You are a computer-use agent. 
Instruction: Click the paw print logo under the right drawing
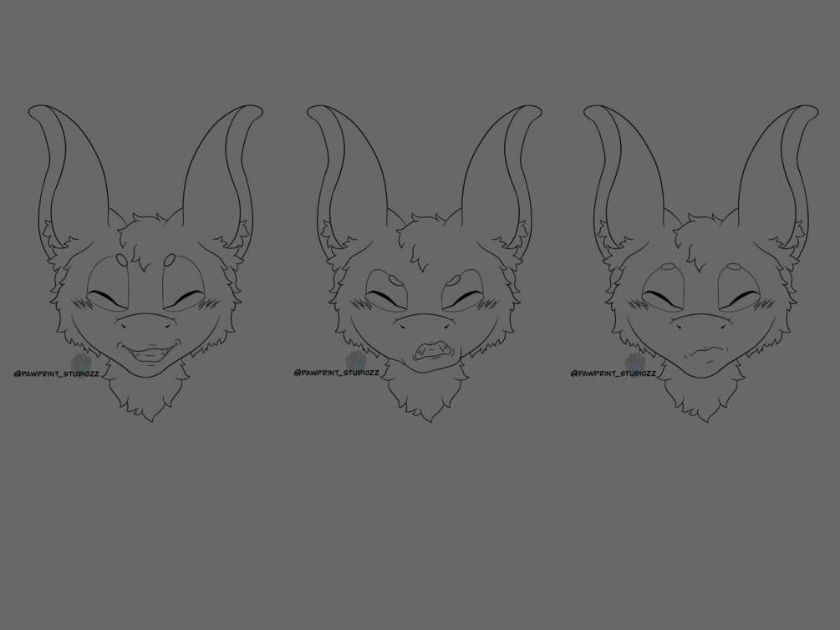(634, 359)
